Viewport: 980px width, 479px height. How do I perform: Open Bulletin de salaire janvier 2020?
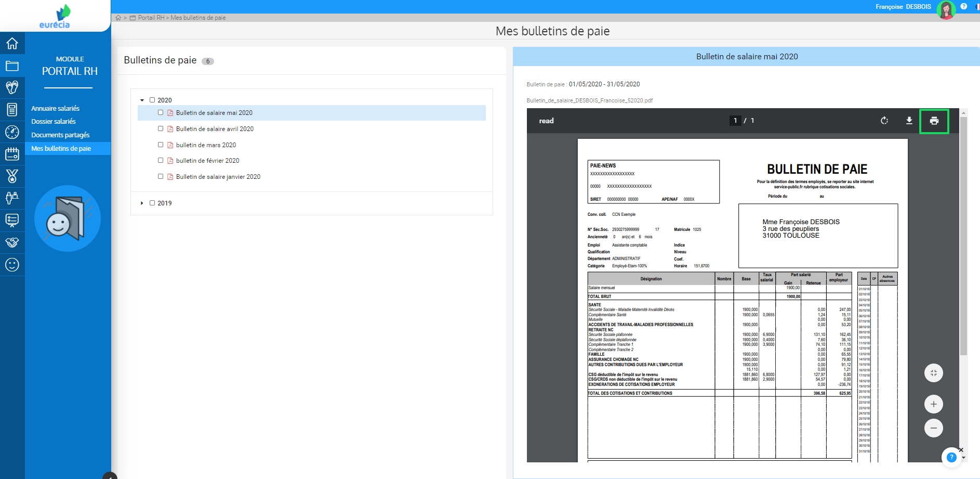[x=218, y=177]
